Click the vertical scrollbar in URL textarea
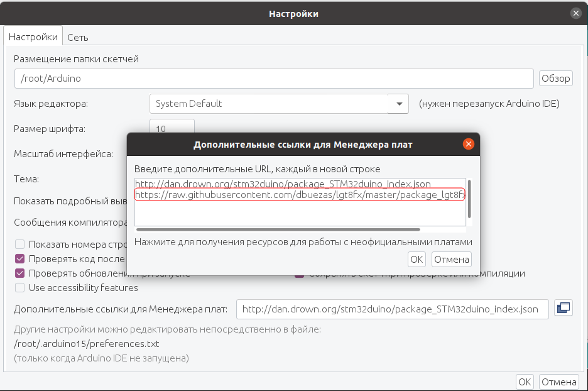 [469, 199]
